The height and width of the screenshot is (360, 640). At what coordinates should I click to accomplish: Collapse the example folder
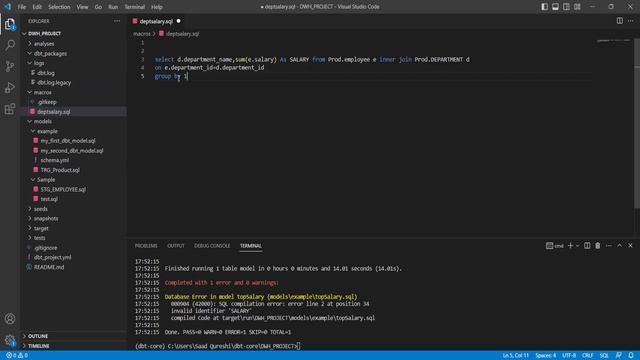click(x=47, y=131)
